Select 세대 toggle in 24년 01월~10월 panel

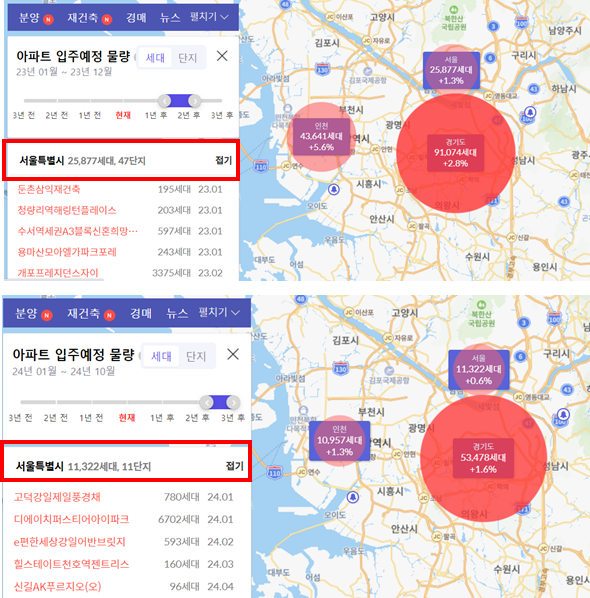point(161,356)
